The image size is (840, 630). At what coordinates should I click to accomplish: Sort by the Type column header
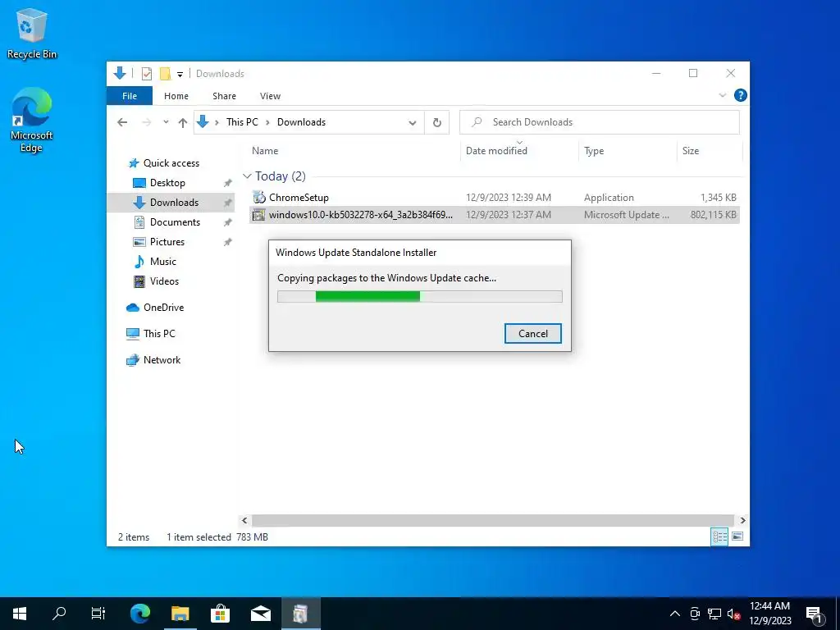coord(594,151)
